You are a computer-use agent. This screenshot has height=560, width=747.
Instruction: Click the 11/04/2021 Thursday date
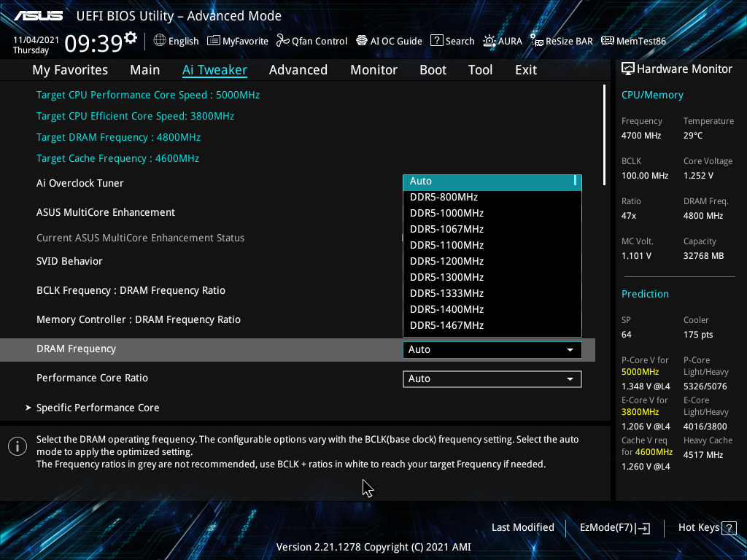coord(36,45)
